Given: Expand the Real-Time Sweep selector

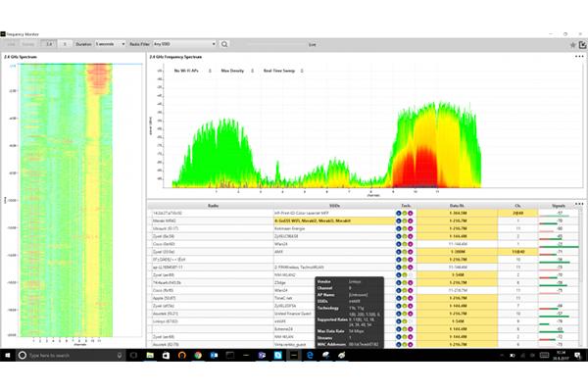Looking at the screenshot, I should [x=283, y=71].
